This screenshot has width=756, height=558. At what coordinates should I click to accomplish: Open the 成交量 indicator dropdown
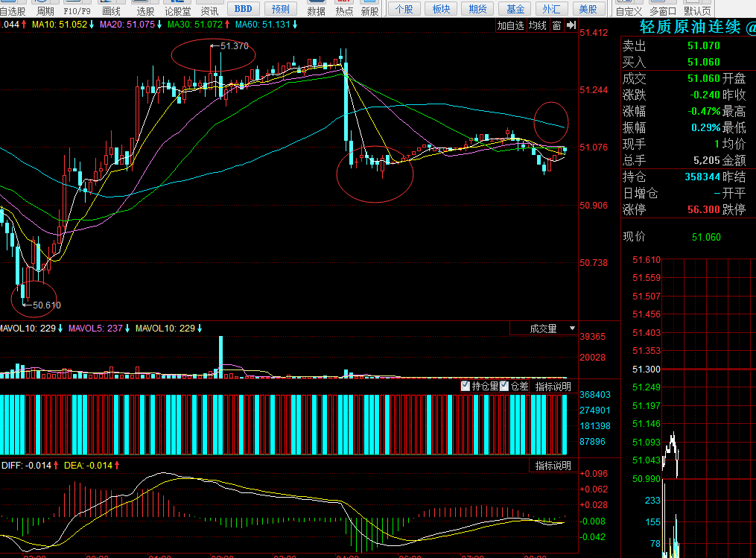click(544, 329)
